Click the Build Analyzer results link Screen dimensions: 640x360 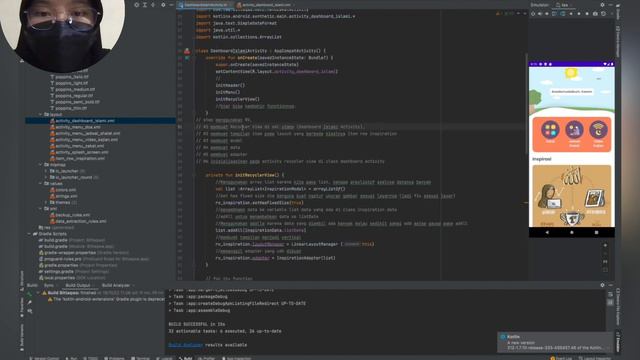[185, 345]
